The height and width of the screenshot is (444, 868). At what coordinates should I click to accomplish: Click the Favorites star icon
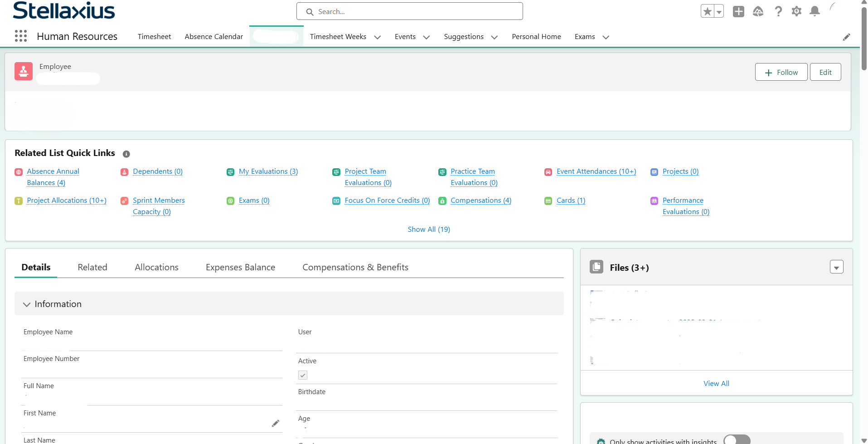click(707, 11)
